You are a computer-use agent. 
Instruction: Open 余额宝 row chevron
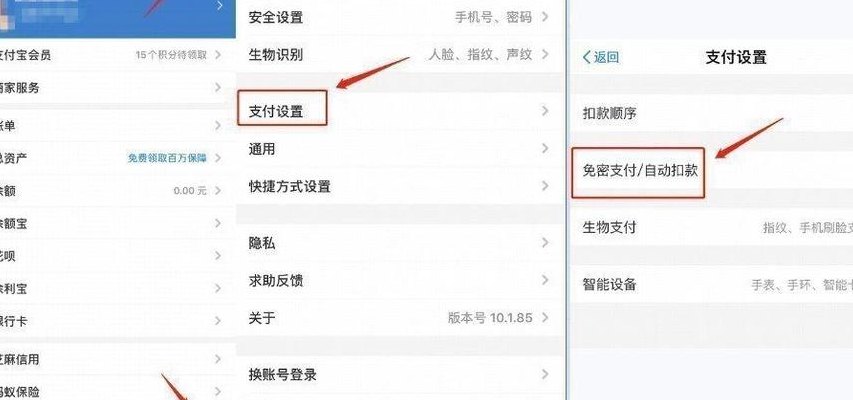[x=218, y=223]
